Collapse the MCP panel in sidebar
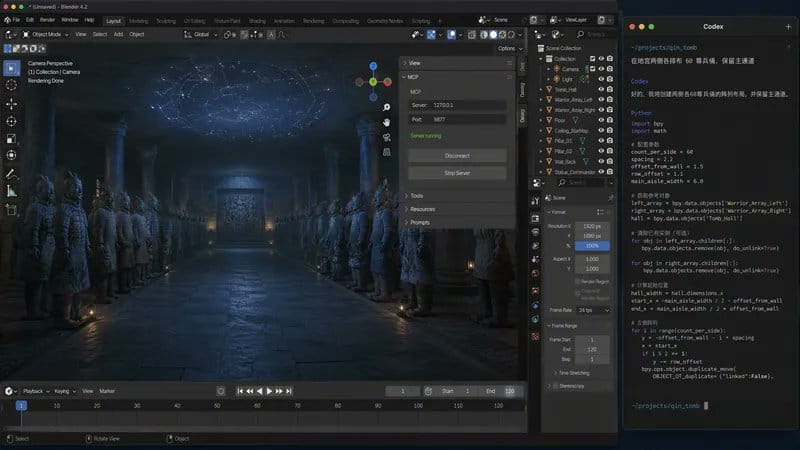The width and height of the screenshot is (800, 450). pyautogui.click(x=412, y=77)
